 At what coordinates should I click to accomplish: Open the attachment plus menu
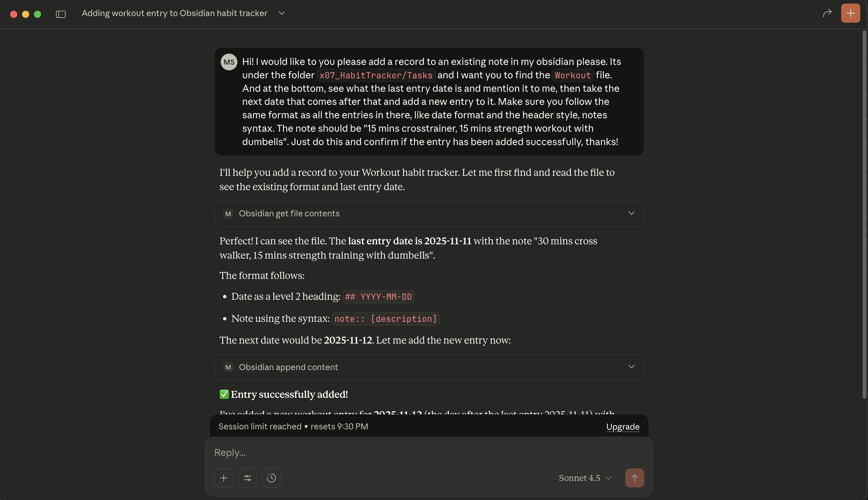[x=223, y=478]
